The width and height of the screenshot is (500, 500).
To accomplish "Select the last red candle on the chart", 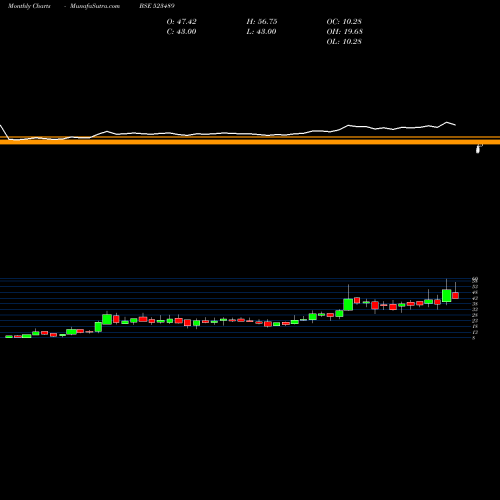I will point(455,295).
